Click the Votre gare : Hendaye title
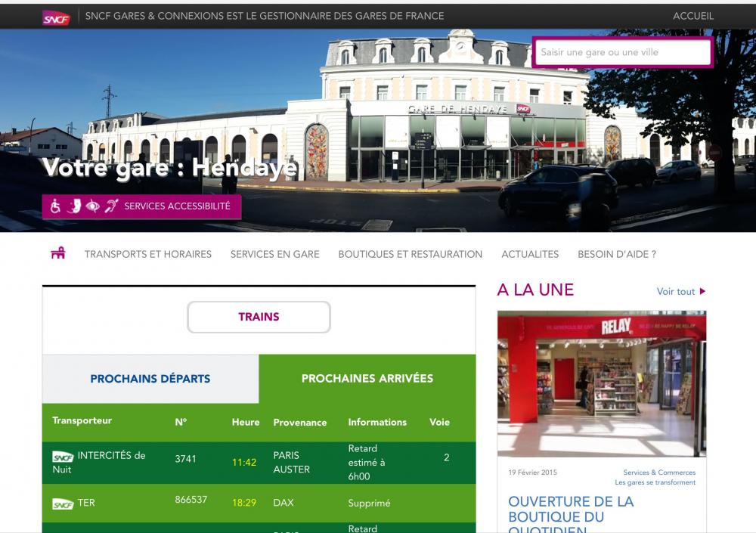 pos(170,168)
